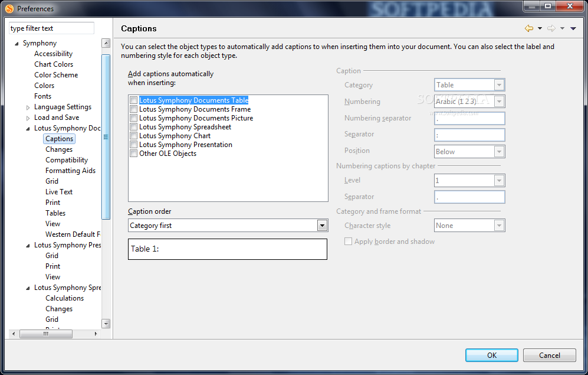The height and width of the screenshot is (375, 588).
Task: Click the Cancel button
Action: pos(550,355)
